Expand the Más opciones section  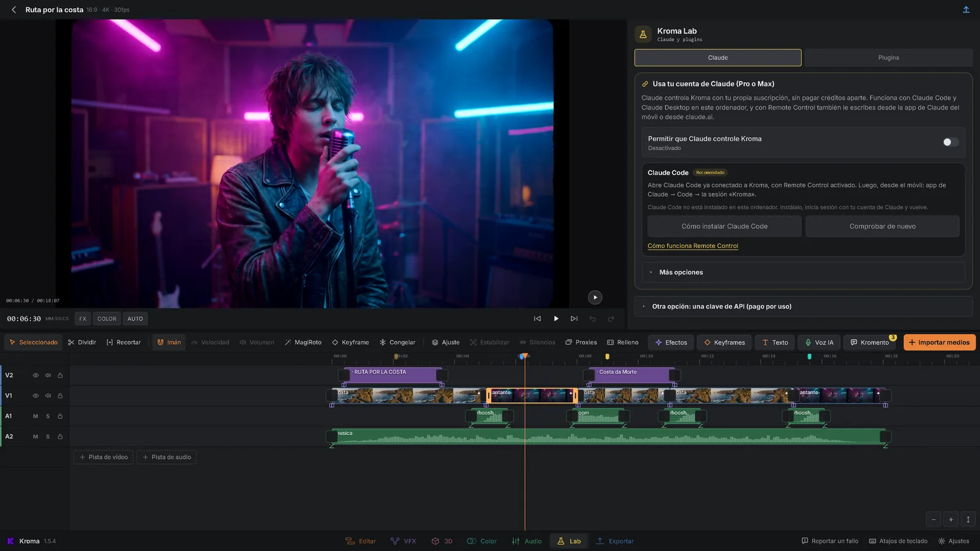coord(804,272)
